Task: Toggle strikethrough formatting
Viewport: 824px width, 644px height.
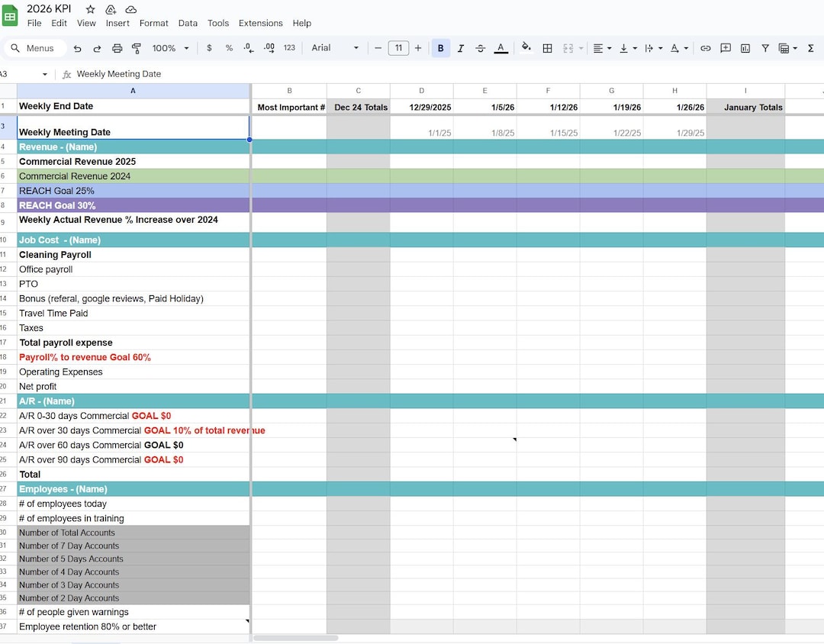Action: coord(481,48)
